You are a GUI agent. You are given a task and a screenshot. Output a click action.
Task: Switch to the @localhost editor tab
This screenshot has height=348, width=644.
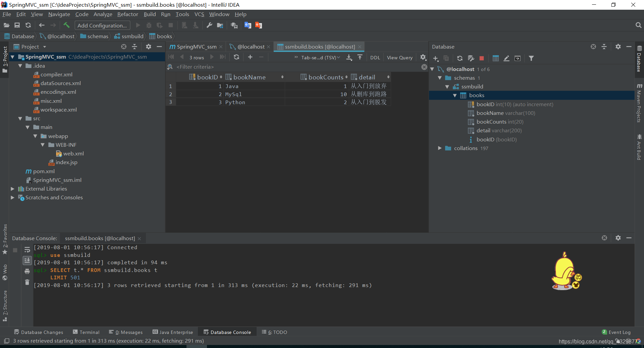(250, 47)
